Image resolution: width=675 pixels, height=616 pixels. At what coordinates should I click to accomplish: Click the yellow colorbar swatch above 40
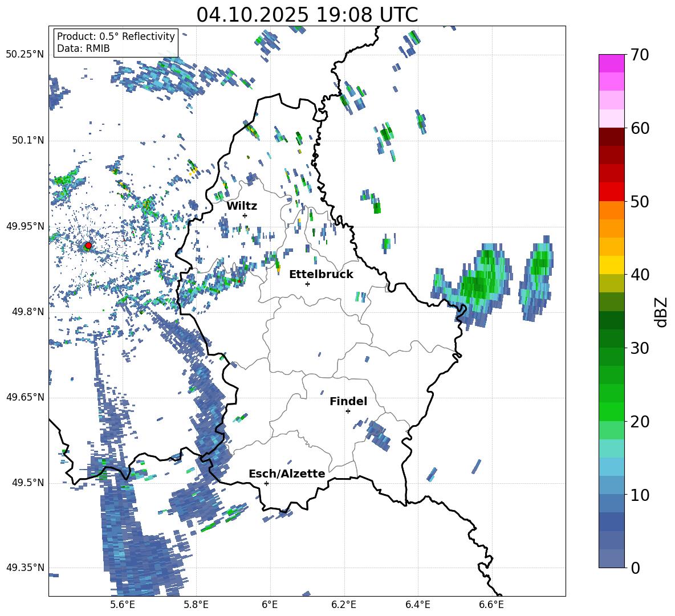611,266
